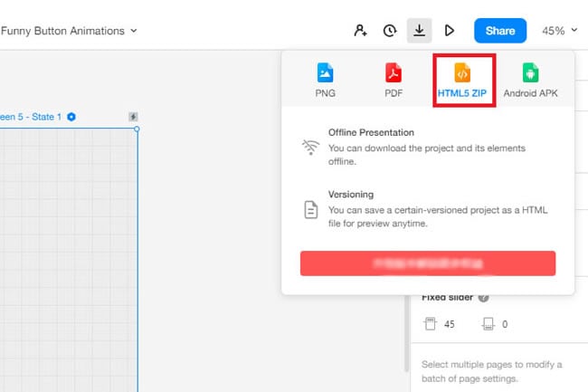Click the Offline Presentation heading
The image size is (588, 392).
point(371,132)
